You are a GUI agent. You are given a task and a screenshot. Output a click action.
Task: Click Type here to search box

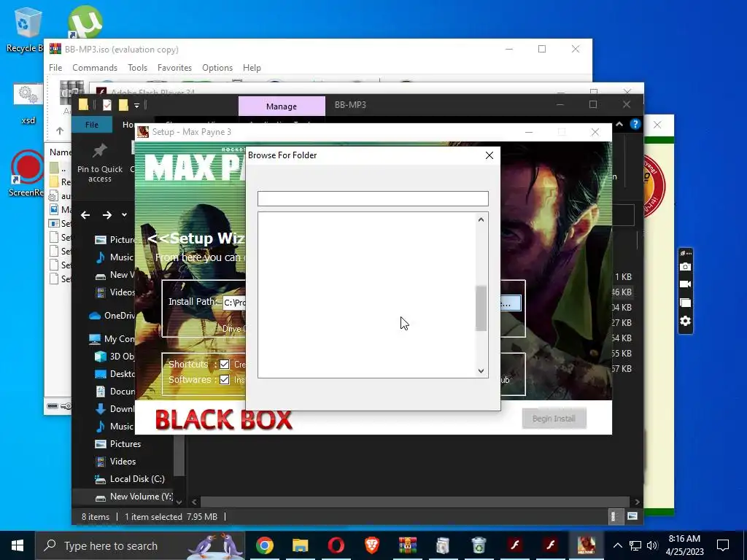pos(140,545)
